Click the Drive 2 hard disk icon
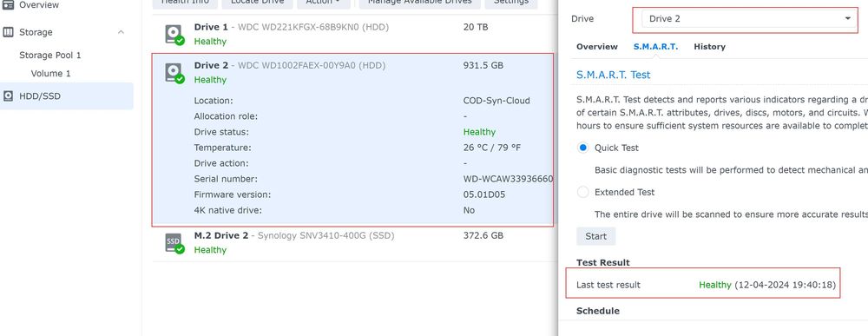The width and height of the screenshot is (868, 336). tap(174, 73)
